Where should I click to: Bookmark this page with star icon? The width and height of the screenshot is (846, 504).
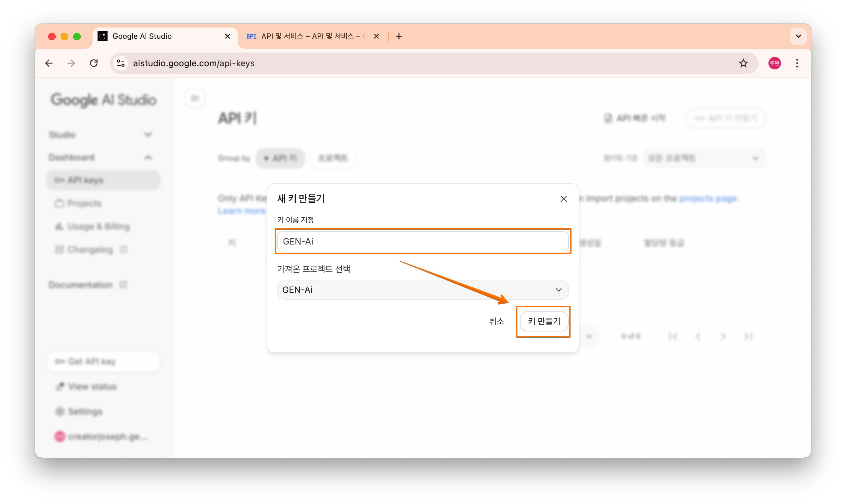(743, 63)
